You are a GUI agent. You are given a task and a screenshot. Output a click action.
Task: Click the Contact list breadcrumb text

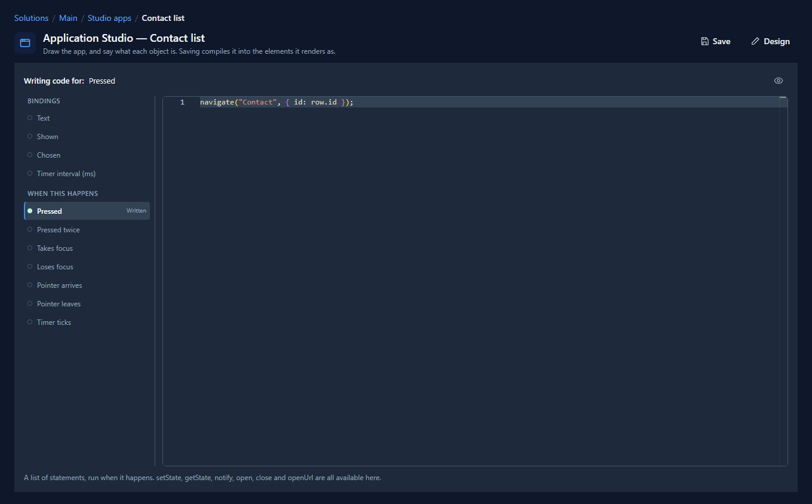click(163, 18)
